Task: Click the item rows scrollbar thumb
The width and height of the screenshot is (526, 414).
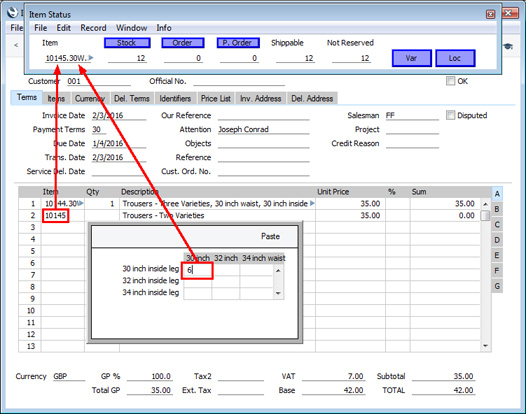Action: pyautogui.click(x=485, y=216)
